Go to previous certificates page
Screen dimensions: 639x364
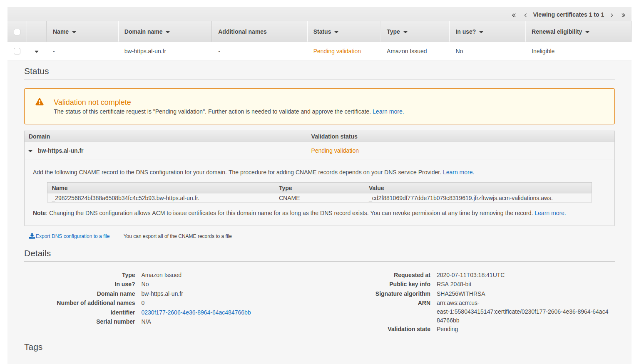[x=525, y=15]
